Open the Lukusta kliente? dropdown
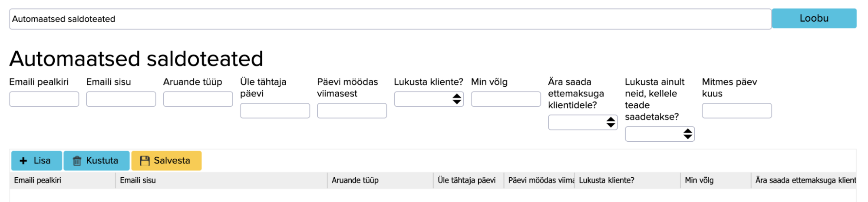This screenshot has height=202, width=868. 429,99
